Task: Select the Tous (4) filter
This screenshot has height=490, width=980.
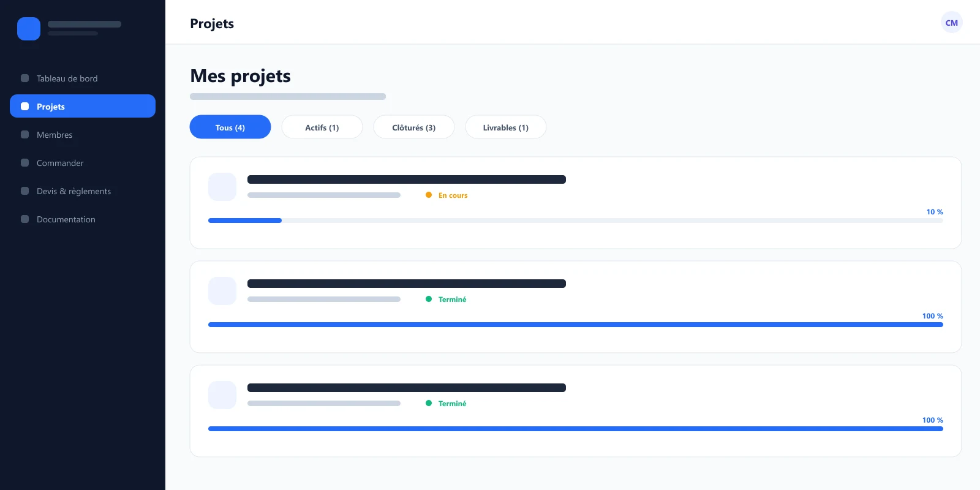Action: pyautogui.click(x=230, y=127)
